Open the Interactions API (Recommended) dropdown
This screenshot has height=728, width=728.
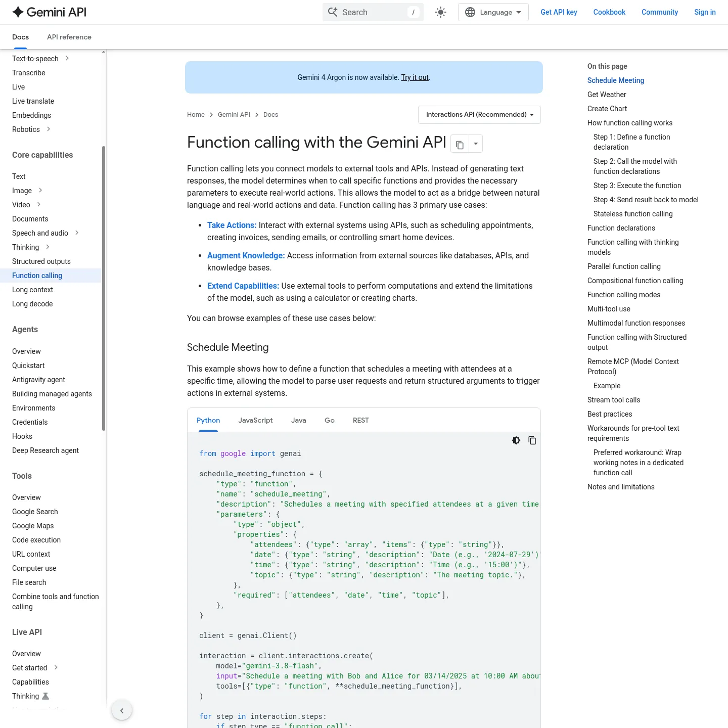coord(479,115)
